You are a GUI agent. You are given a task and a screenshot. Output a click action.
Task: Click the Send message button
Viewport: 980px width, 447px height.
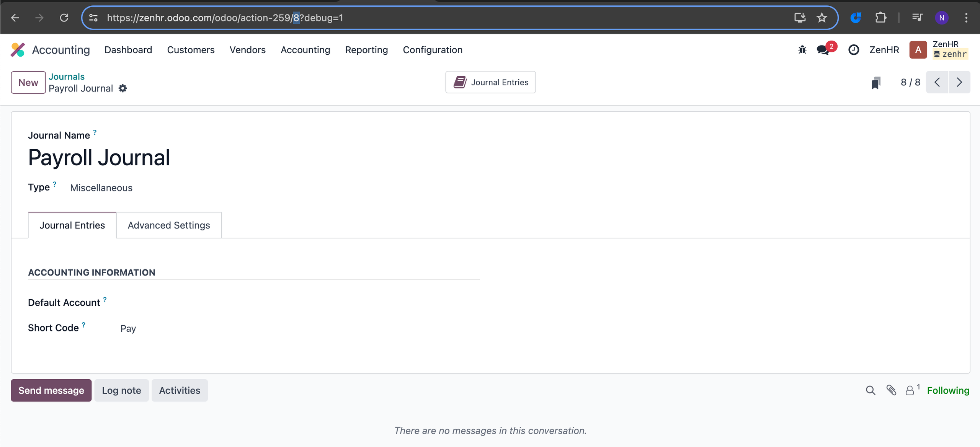click(x=51, y=390)
